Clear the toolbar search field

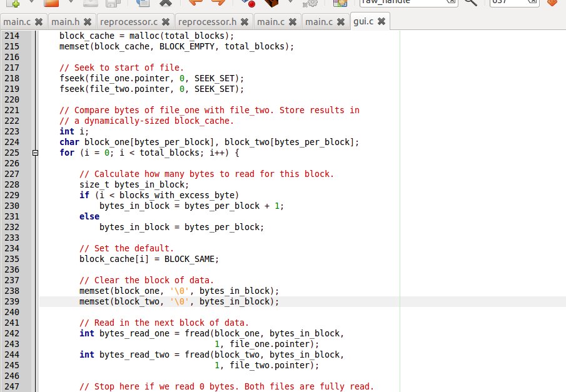451,1
